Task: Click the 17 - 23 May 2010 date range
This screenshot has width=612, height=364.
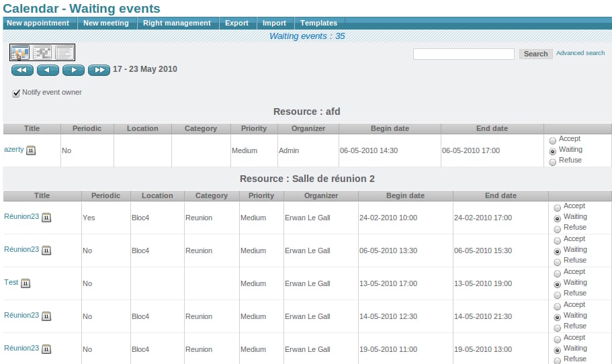Action: tap(145, 69)
